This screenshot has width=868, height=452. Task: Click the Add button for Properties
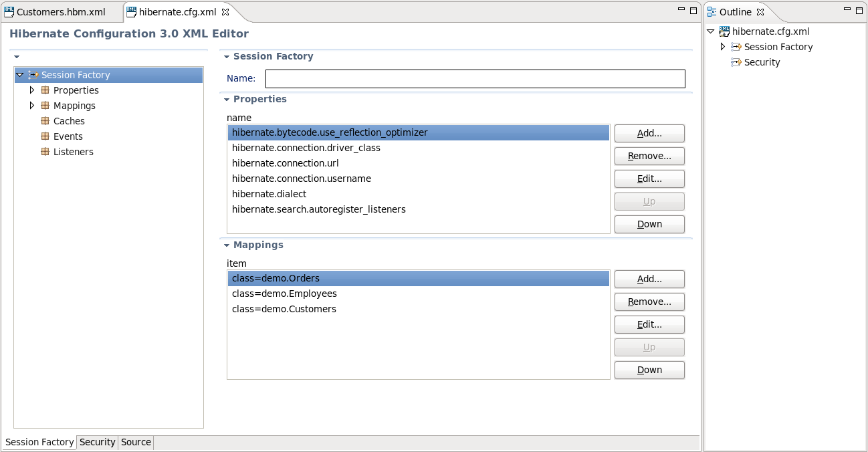[x=649, y=133]
